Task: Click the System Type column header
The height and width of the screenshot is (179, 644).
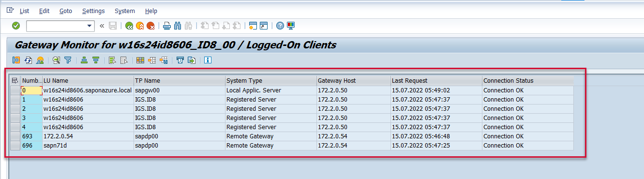Action: (x=270, y=81)
